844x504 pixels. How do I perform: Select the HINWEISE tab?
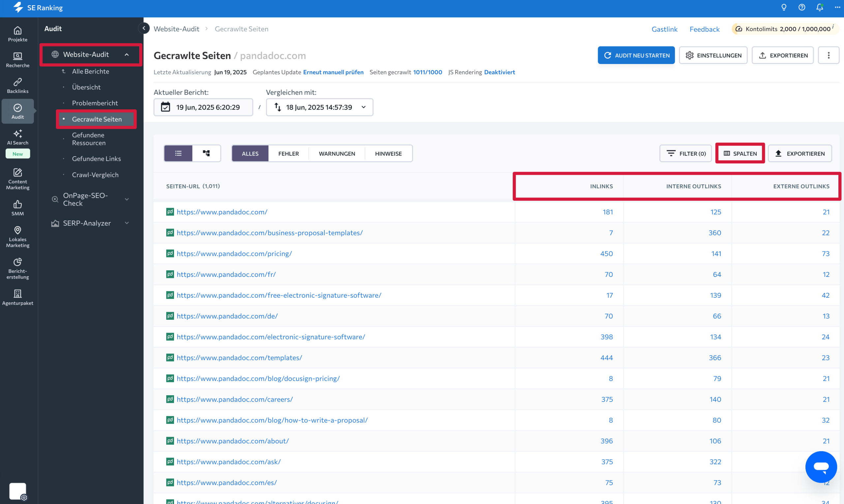pos(388,154)
